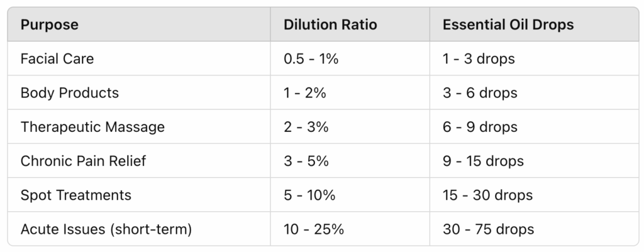Click the Spot Treatments cell
Viewport: 644px width, 252px height.
(76, 195)
